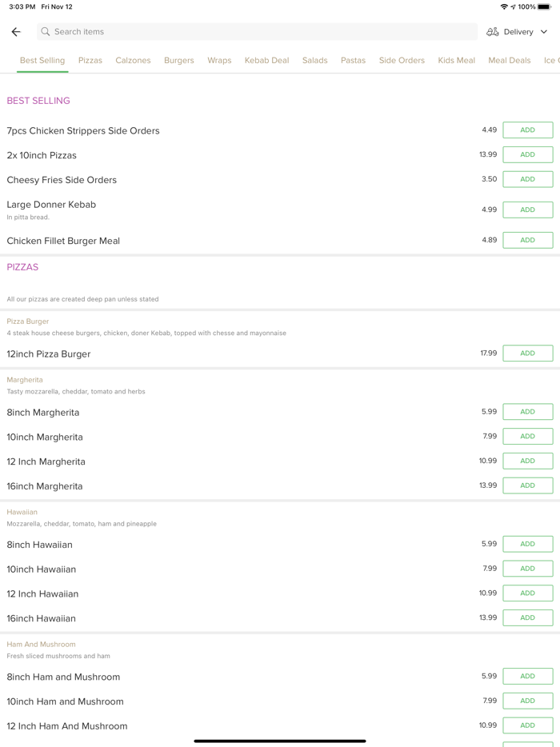The height and width of the screenshot is (747, 560).
Task: Click the search magnifier icon
Action: pyautogui.click(x=46, y=32)
